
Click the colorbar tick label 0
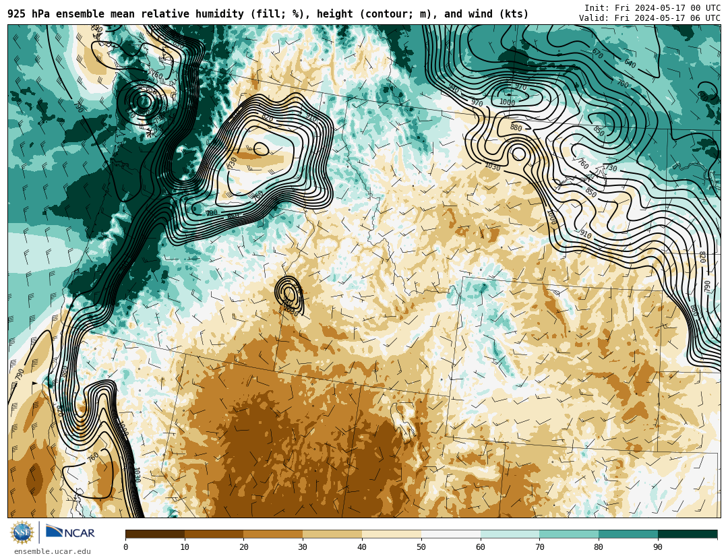tap(126, 547)
